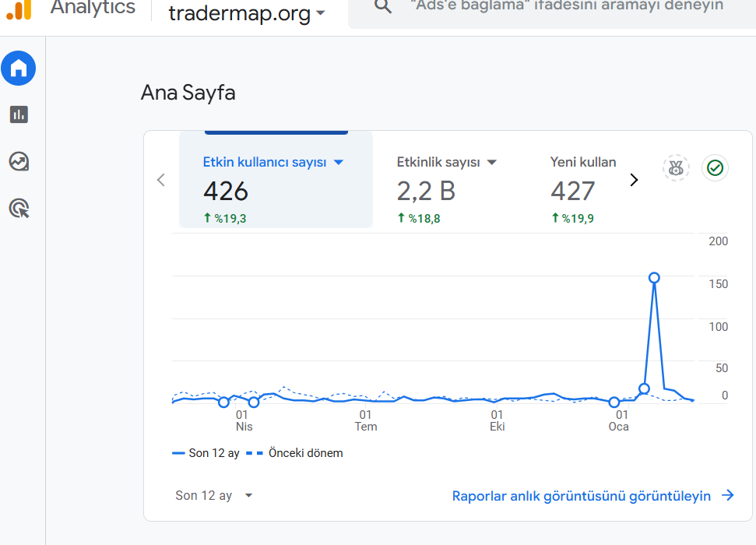The image size is (756, 545).
Task: Open the Son 12 ay date range dropdown
Action: 213,495
